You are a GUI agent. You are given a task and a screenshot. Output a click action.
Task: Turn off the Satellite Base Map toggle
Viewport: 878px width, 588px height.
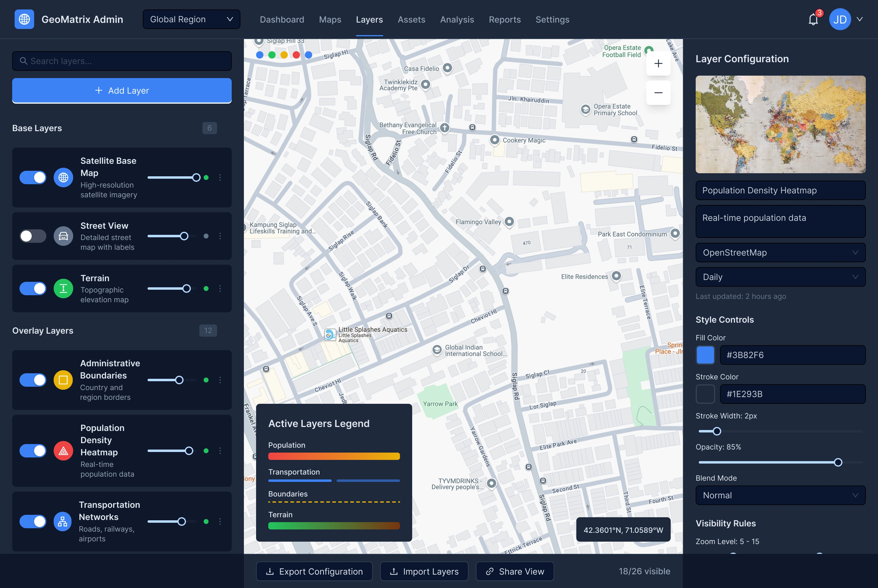coord(33,177)
